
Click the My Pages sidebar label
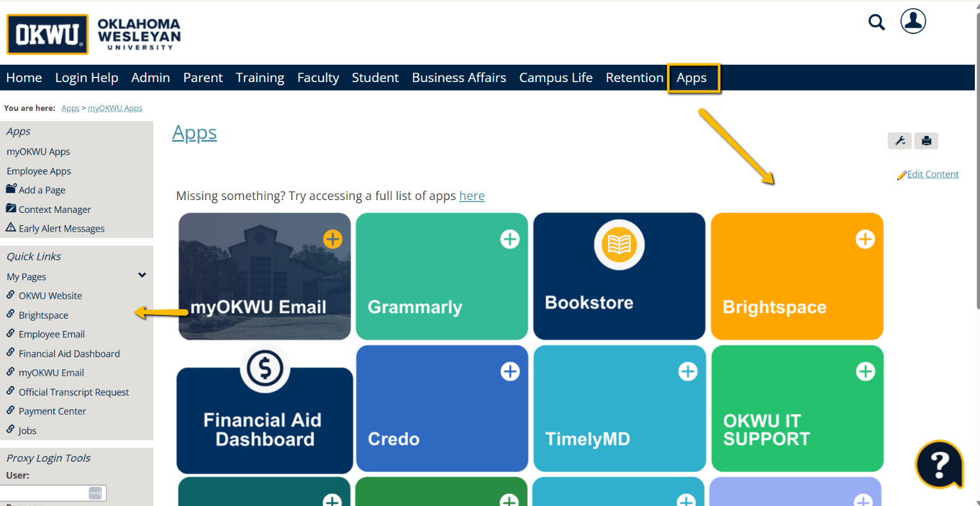26,276
